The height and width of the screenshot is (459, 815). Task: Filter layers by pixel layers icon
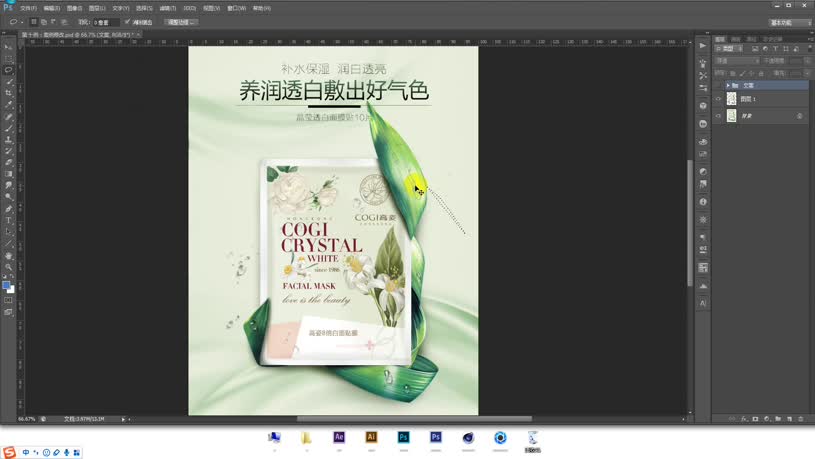(755, 49)
